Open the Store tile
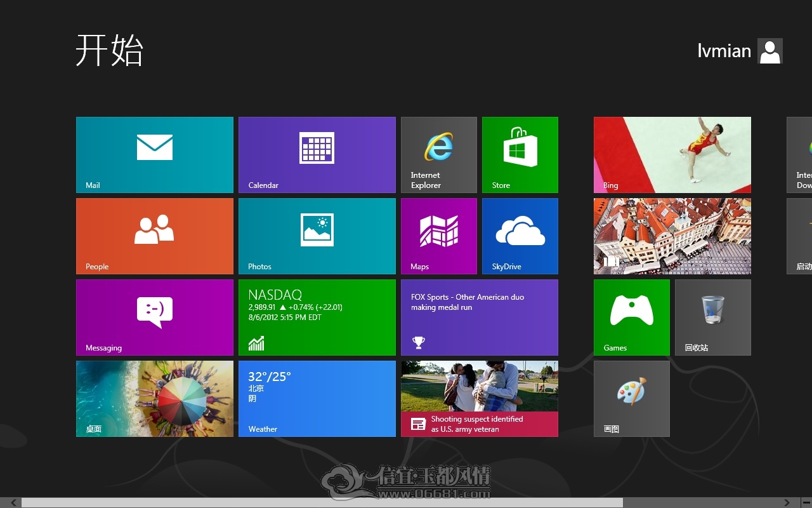 click(520, 155)
